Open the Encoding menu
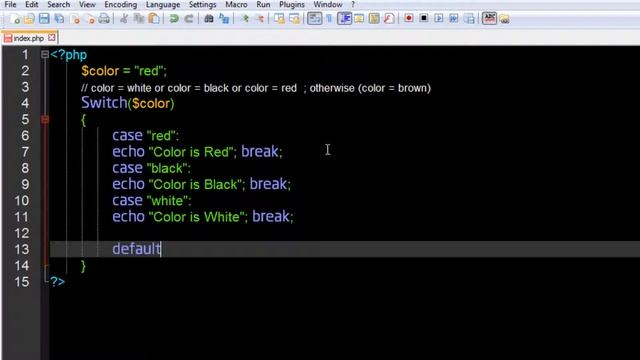 pyautogui.click(x=120, y=5)
